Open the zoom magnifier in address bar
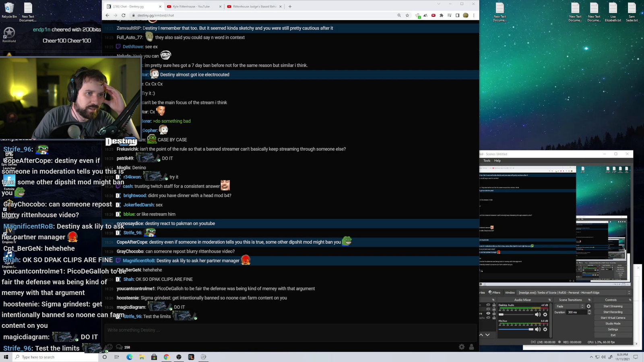Viewport: 644px width, 362px height. pyautogui.click(x=399, y=15)
